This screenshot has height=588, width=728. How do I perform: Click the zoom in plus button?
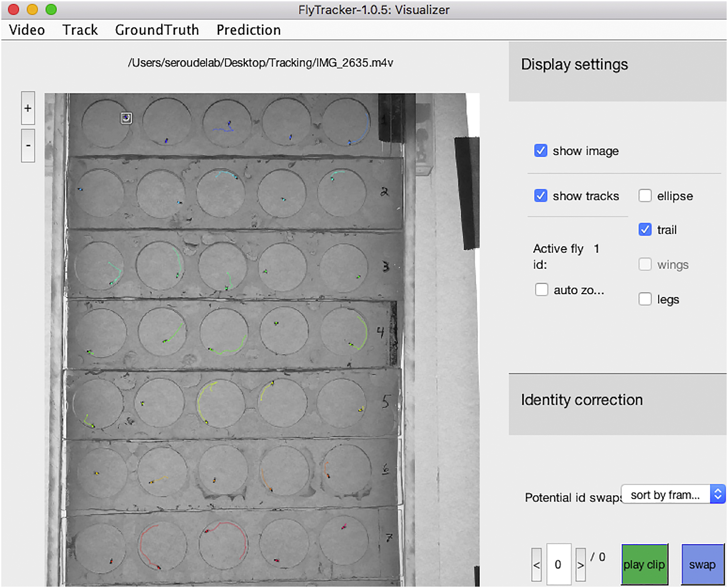coord(28,108)
